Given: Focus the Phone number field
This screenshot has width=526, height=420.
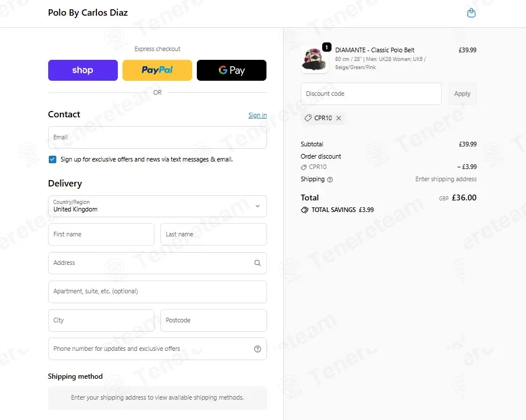Looking at the screenshot, I should pos(157,349).
